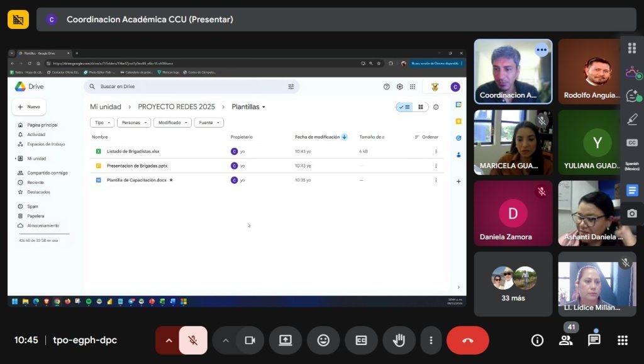The width and height of the screenshot is (644, 364).
Task: Show the people participant list
Action: pos(565,340)
